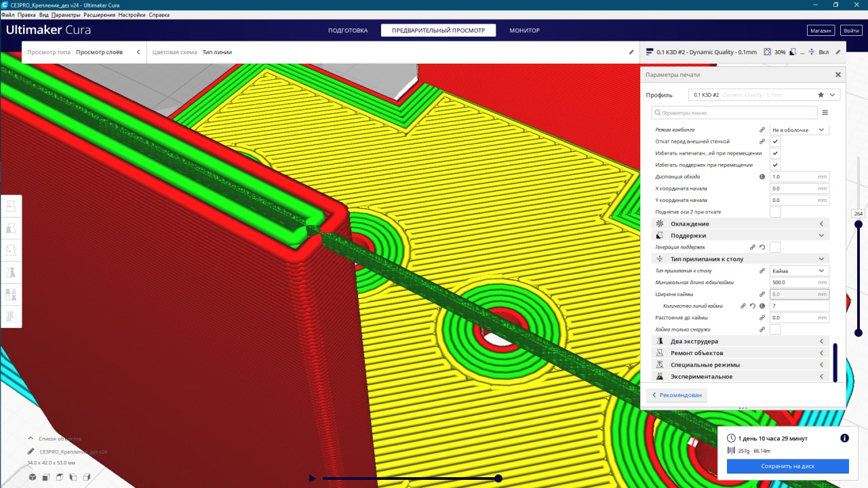Image resolution: width=868 pixels, height=488 pixels.
Task: Expand the object list chevron
Action: point(31,439)
